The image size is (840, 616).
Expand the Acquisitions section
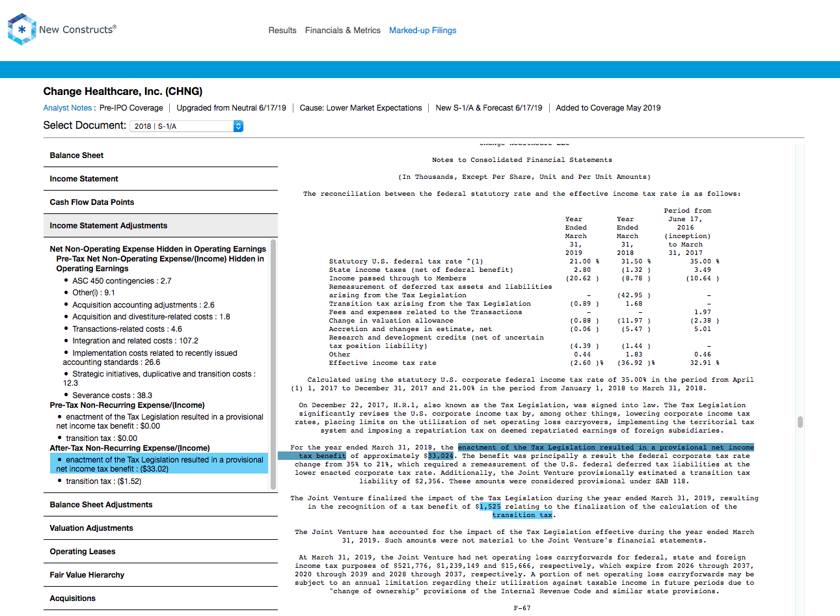coord(161,598)
